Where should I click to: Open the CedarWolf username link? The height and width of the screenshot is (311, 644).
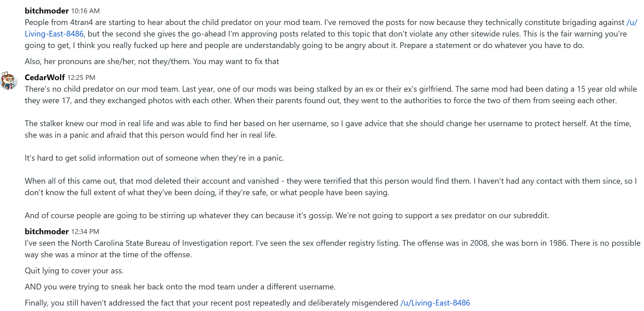point(45,78)
